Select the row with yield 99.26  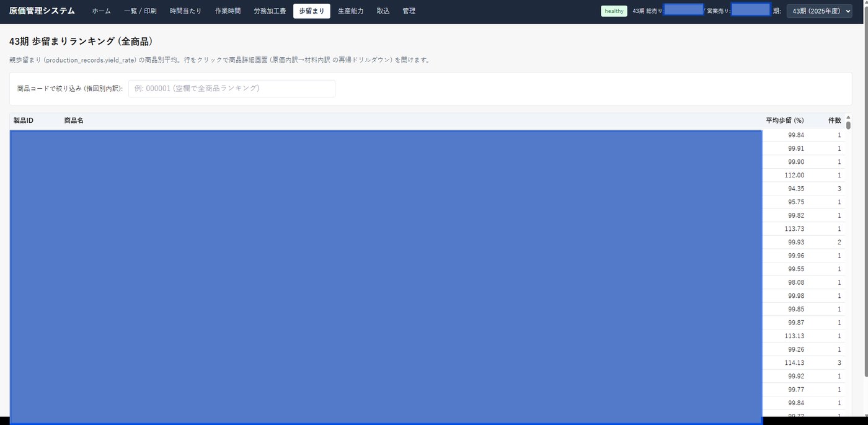(x=427, y=349)
